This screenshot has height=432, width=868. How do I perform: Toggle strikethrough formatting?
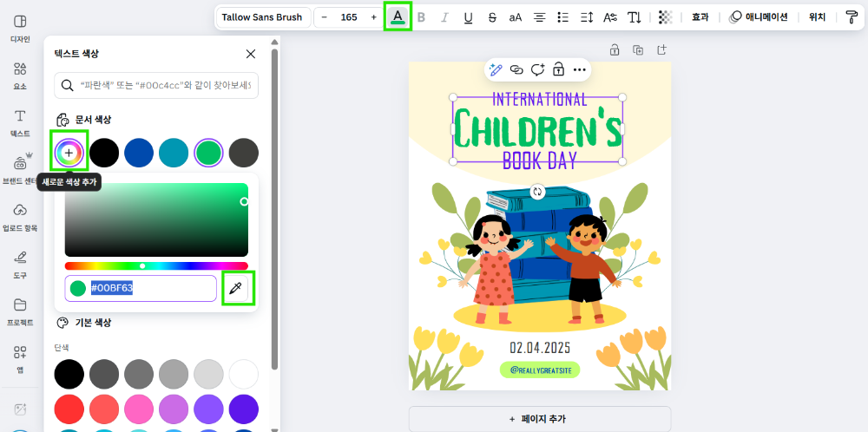[x=492, y=17]
